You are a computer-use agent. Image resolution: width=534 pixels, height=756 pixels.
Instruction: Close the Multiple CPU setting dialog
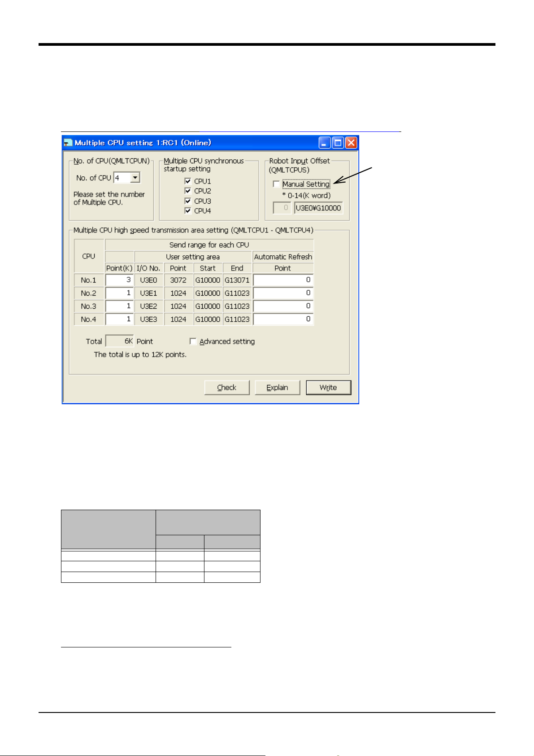(x=351, y=143)
